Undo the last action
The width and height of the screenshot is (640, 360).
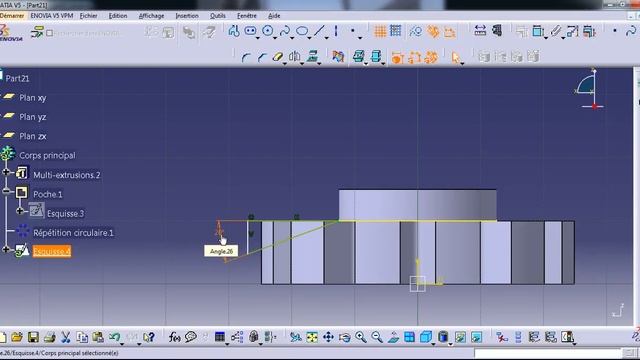coord(114,337)
